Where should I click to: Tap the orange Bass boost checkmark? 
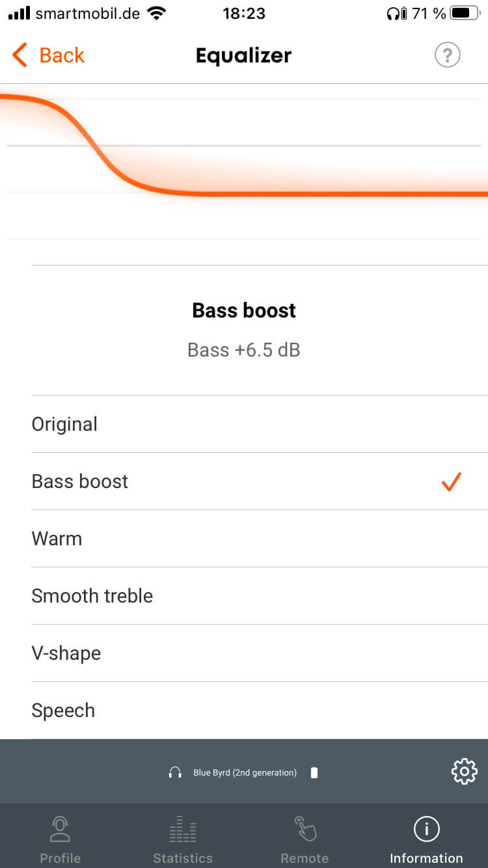450,481
